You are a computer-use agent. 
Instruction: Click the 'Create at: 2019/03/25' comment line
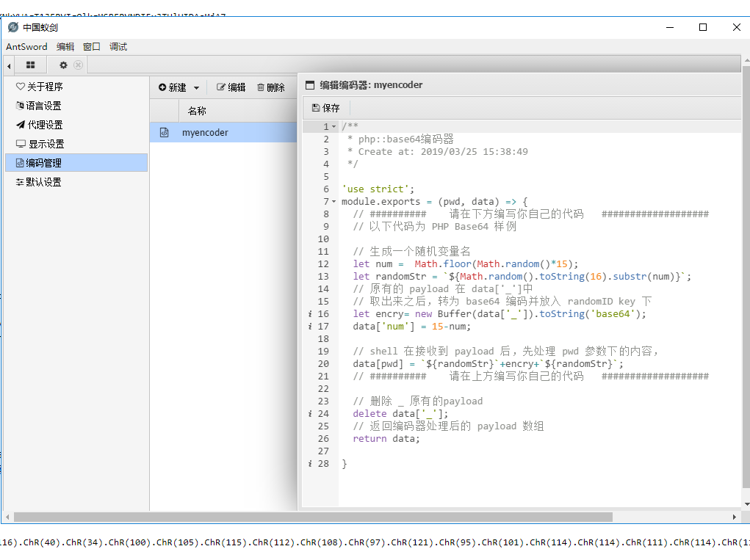(437, 152)
